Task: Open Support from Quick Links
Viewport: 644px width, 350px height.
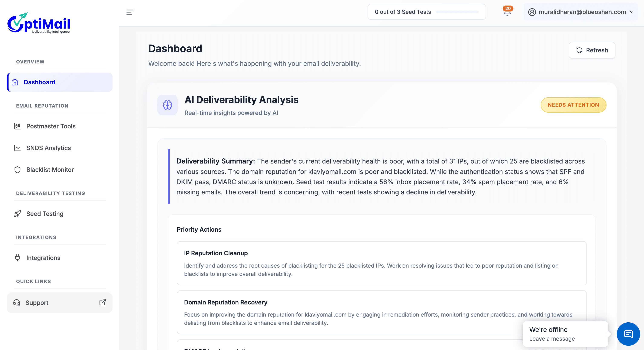Action: pyautogui.click(x=37, y=303)
